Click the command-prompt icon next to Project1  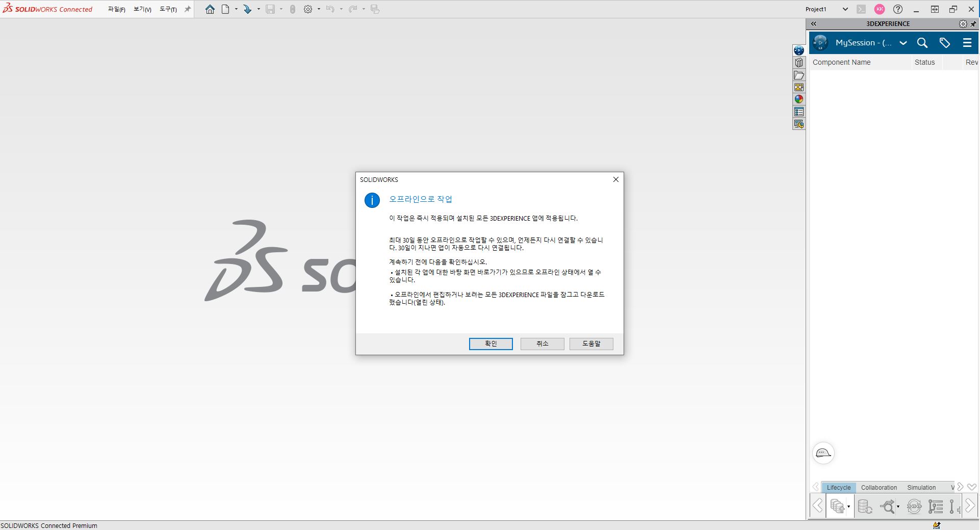point(861,9)
